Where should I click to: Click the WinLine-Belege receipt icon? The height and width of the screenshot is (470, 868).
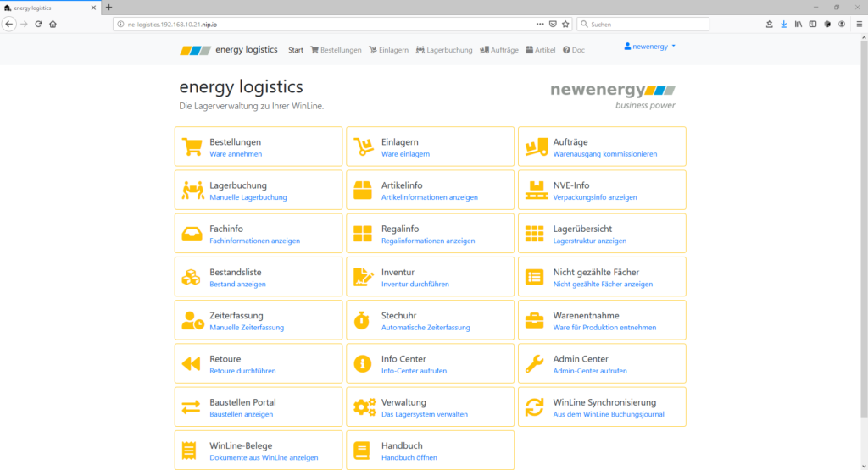pyautogui.click(x=189, y=451)
